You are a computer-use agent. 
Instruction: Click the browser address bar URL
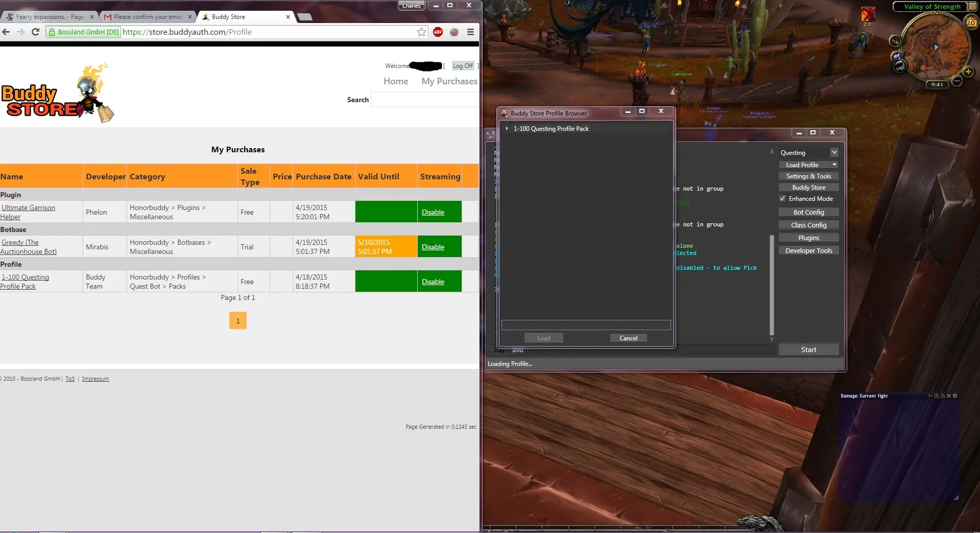pyautogui.click(x=187, y=32)
